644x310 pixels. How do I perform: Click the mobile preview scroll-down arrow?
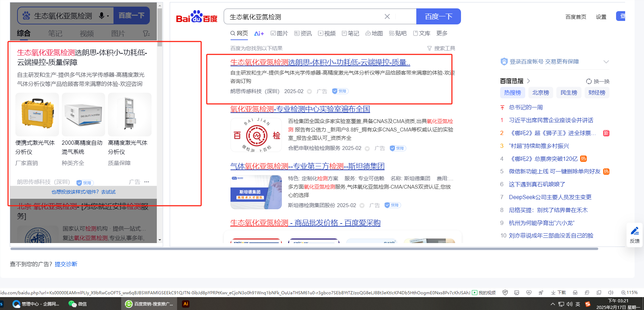point(160,240)
